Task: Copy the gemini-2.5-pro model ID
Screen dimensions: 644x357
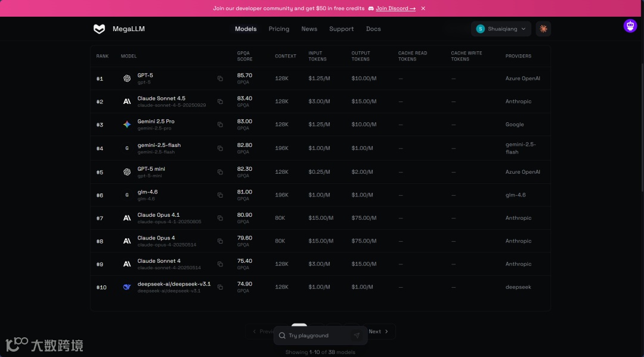Action: 220,125
